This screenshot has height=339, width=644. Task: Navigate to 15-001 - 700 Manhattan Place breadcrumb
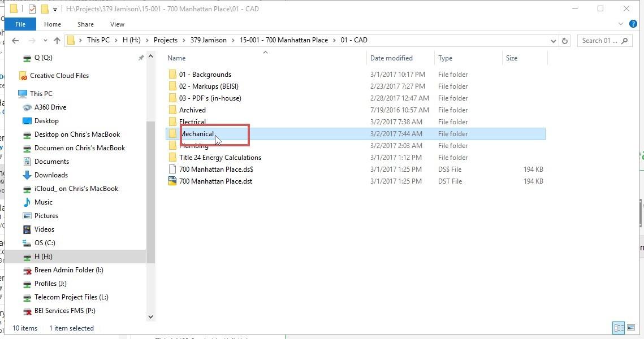(284, 40)
